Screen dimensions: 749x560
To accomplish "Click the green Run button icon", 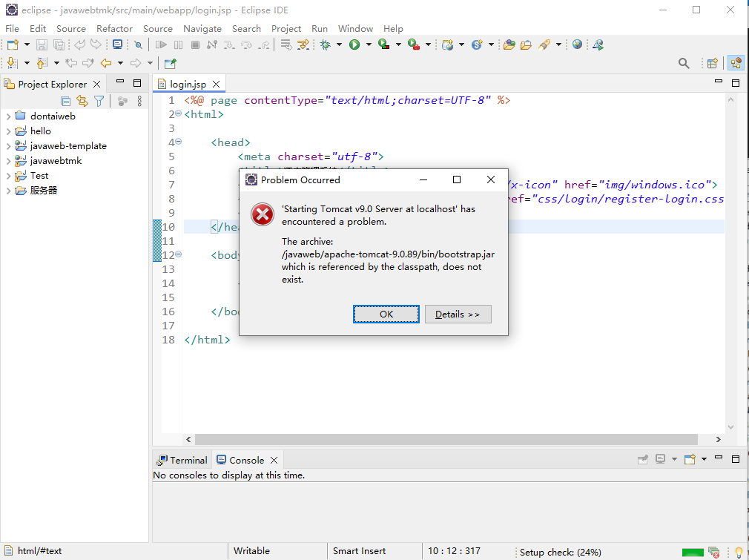I will click(354, 45).
